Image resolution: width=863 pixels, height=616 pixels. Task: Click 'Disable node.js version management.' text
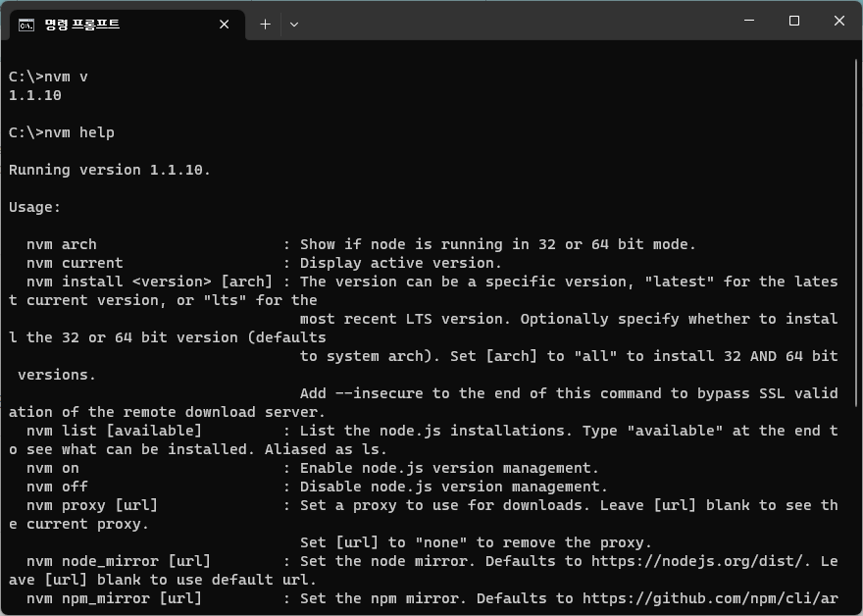click(x=453, y=488)
